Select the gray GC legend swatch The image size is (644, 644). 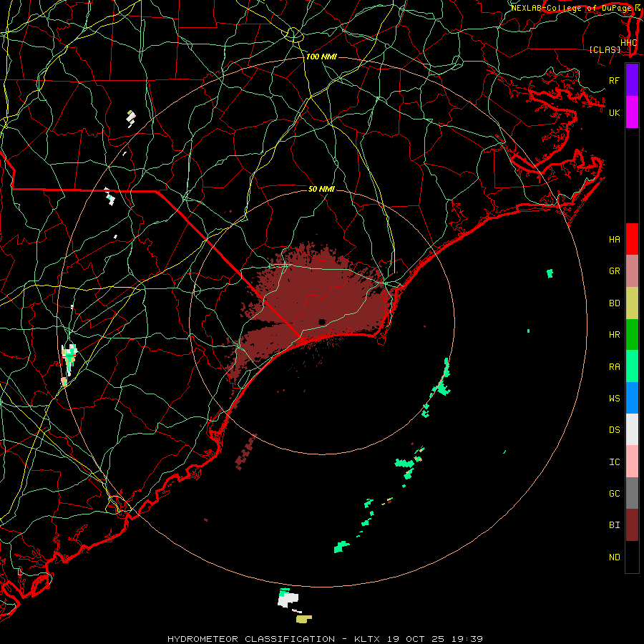click(632, 493)
